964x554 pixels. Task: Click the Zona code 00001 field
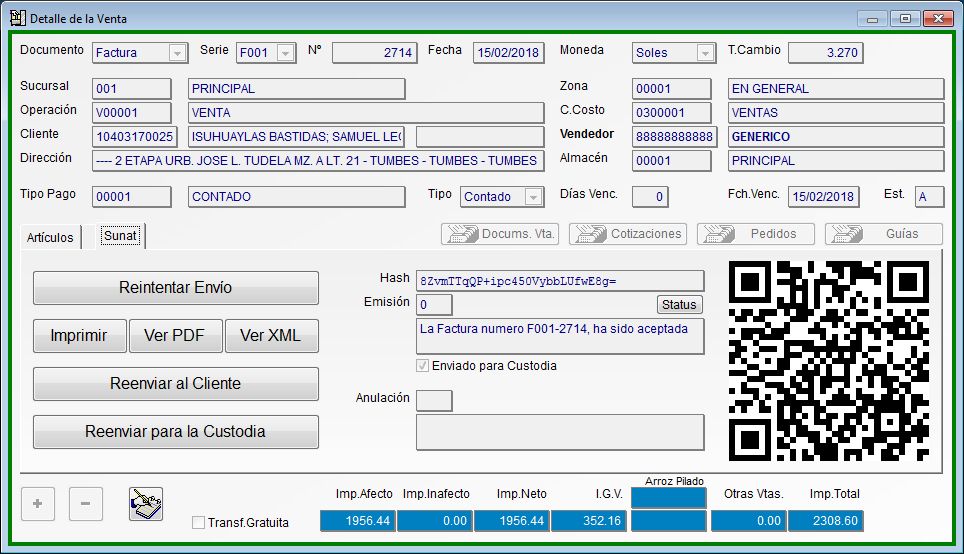point(671,89)
